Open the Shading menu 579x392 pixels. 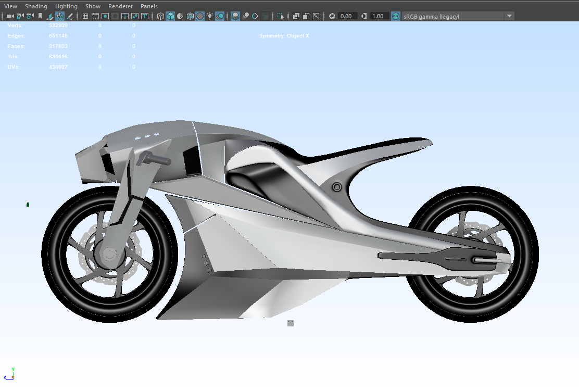point(36,6)
